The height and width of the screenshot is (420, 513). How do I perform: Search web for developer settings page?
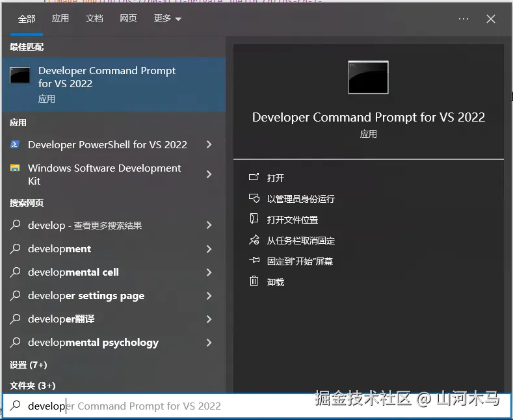(86, 296)
